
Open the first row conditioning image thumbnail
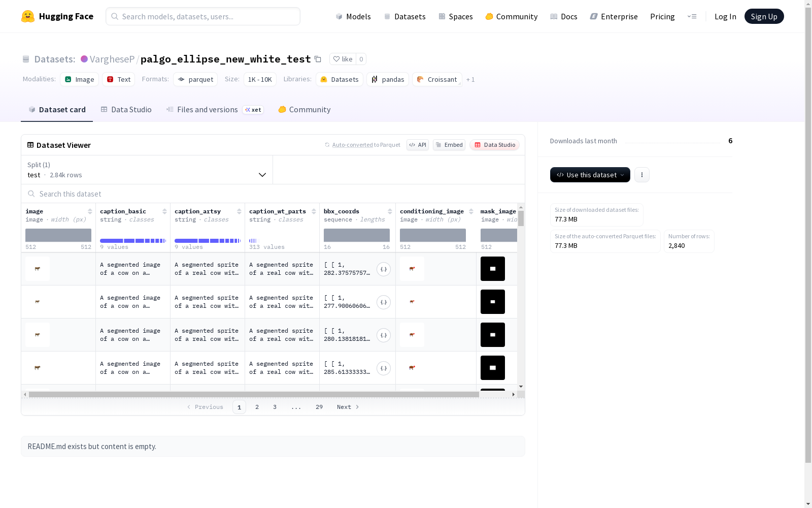point(412,269)
